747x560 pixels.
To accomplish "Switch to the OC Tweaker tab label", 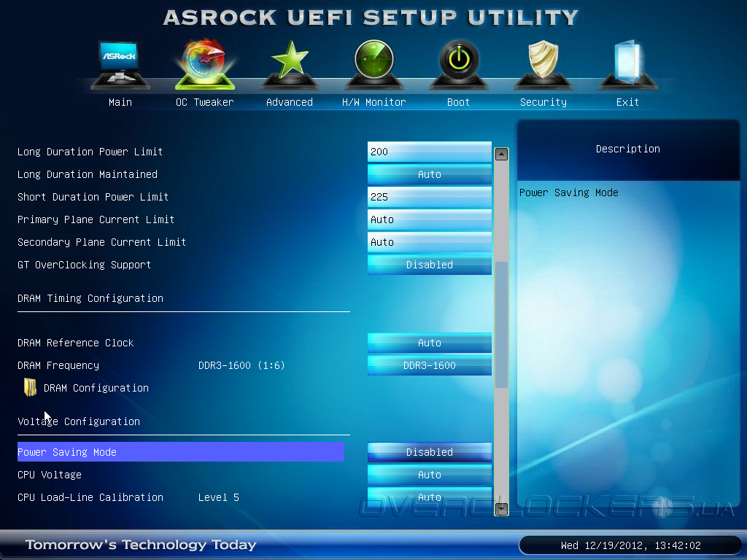I will [205, 102].
